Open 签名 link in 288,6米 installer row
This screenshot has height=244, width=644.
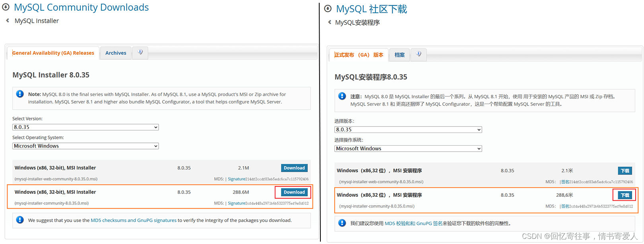coord(565,206)
